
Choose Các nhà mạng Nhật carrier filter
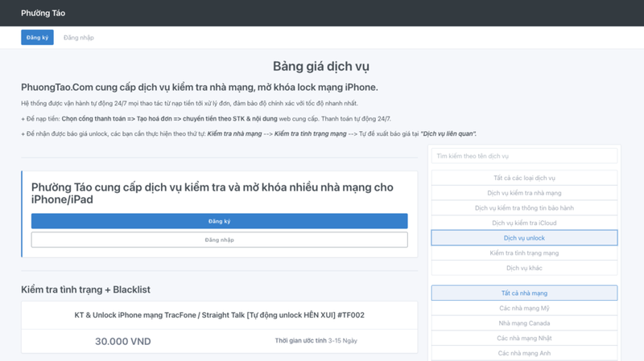pos(524,338)
